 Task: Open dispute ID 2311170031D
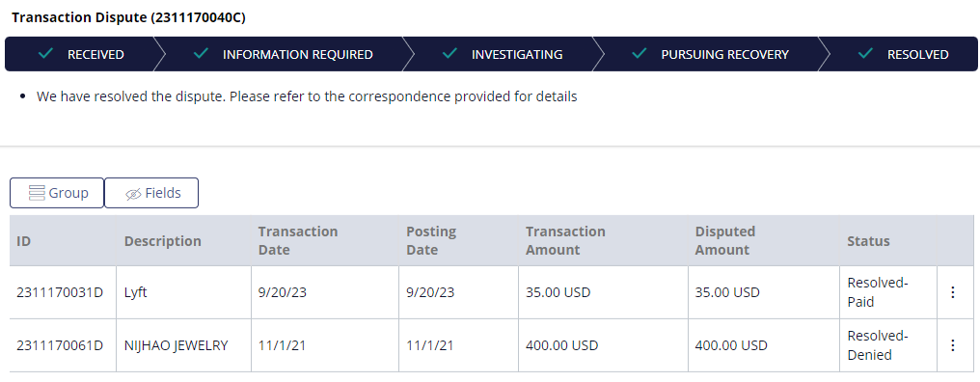tap(60, 292)
